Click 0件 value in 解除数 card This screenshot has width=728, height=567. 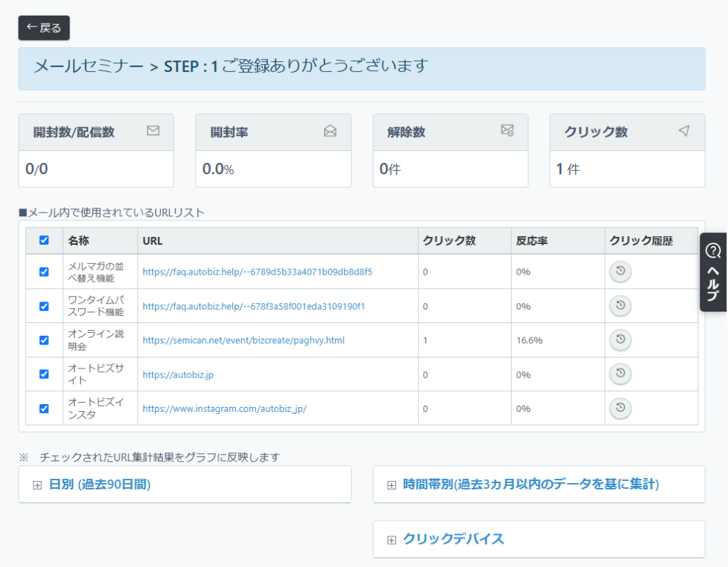390,169
